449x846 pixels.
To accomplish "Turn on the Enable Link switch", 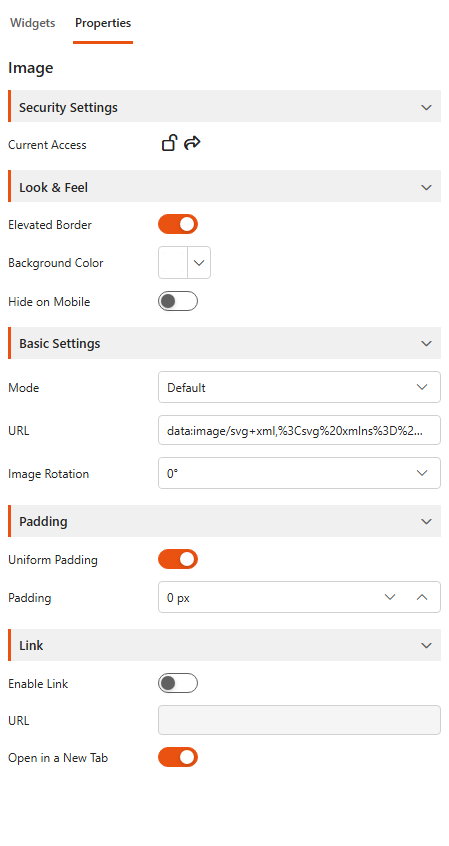I will pos(178,684).
